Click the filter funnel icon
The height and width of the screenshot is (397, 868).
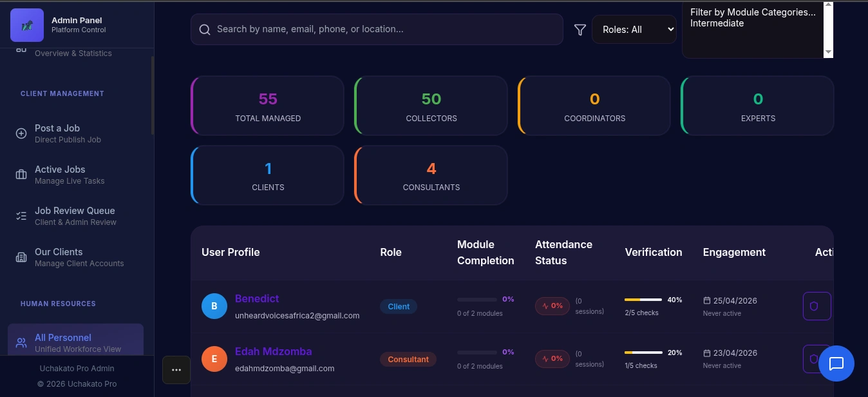(x=580, y=30)
